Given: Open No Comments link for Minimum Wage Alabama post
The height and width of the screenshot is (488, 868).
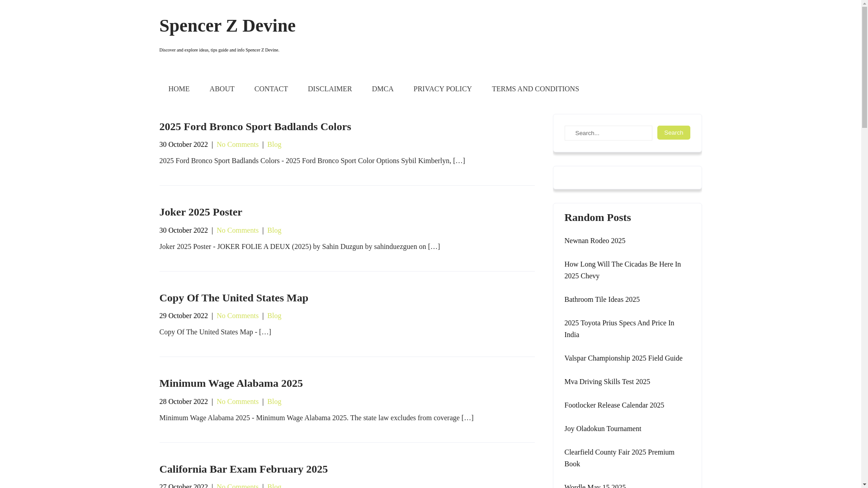Looking at the screenshot, I should coord(237,402).
